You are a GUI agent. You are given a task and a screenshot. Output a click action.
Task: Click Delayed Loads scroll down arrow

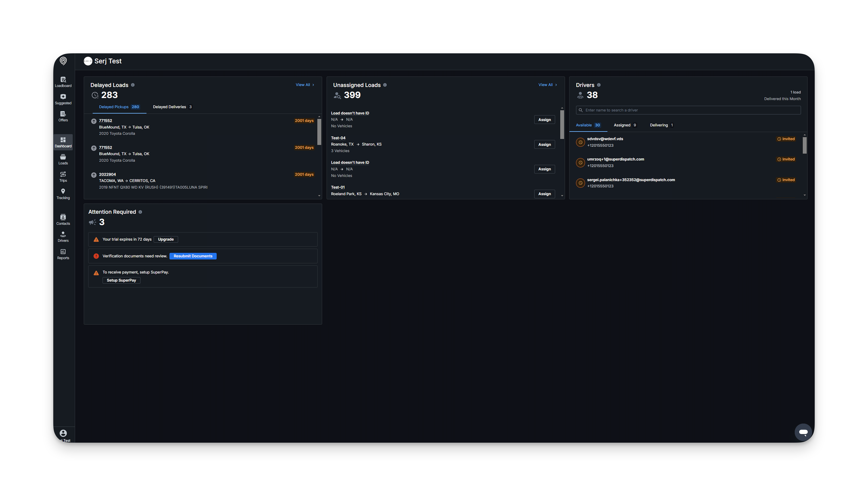[319, 196]
